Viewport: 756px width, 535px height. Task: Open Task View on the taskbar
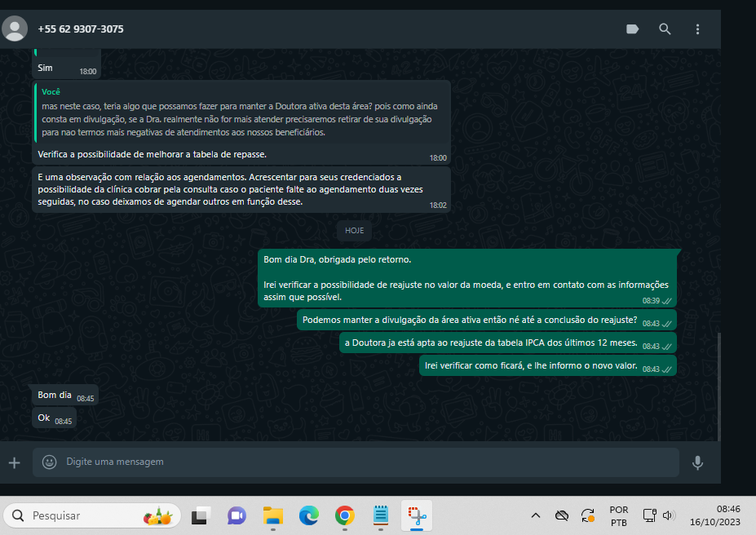201,515
